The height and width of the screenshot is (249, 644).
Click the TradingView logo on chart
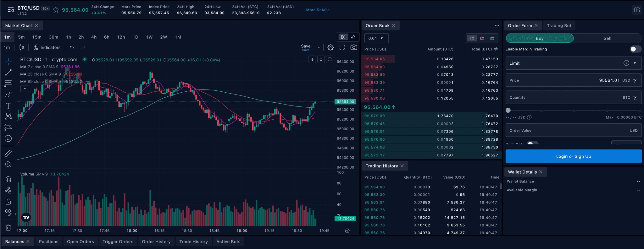[x=26, y=217]
